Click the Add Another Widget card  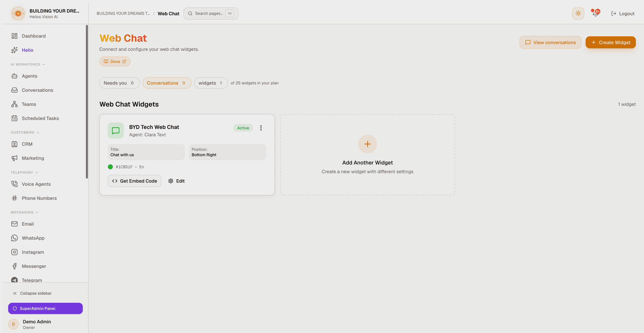(x=368, y=155)
